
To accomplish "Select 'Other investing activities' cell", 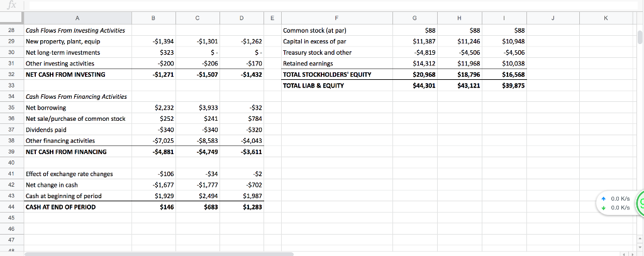I will point(77,64).
